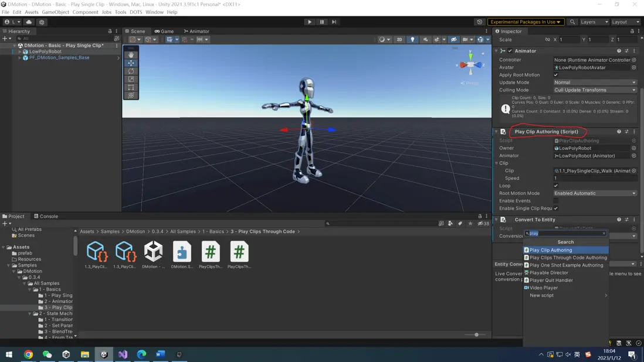
Task: Toggle the Loop checkbox
Action: pos(556,186)
